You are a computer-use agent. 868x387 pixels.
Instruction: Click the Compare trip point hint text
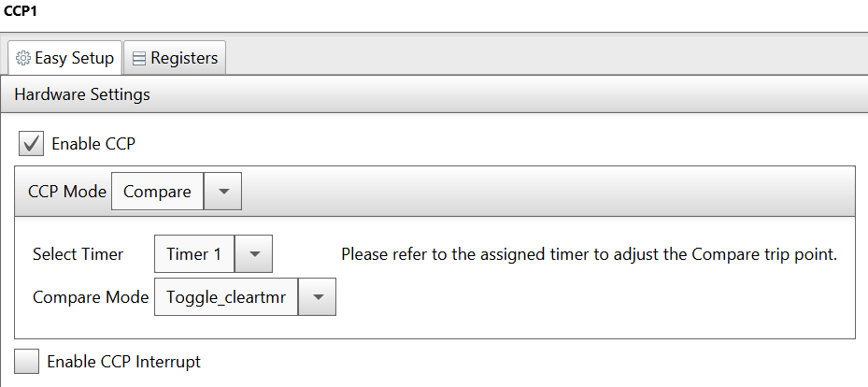[x=589, y=254]
